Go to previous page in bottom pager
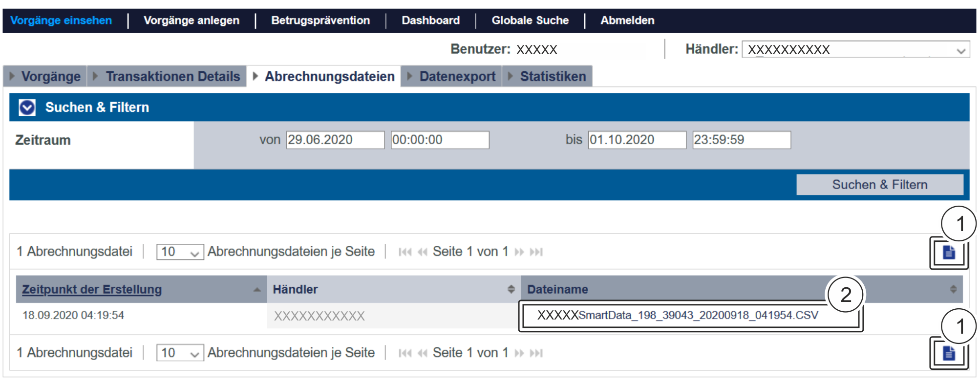Image resolution: width=980 pixels, height=384 pixels. (423, 353)
